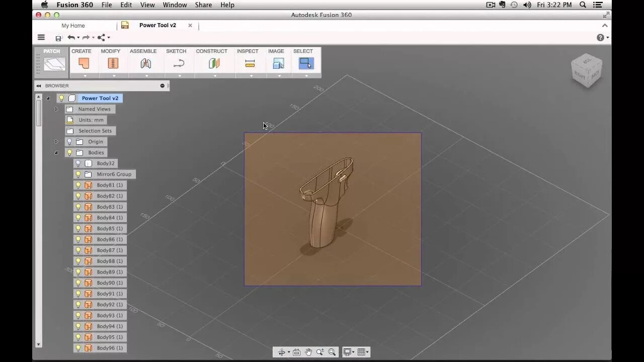Redo the last action
Image resolution: width=644 pixels, height=362 pixels.
[86, 38]
